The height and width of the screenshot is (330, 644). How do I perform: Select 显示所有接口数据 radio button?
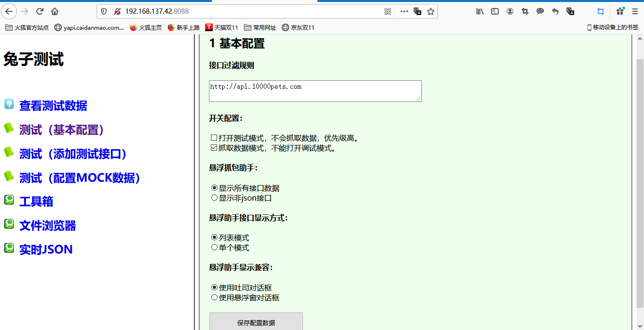point(214,187)
